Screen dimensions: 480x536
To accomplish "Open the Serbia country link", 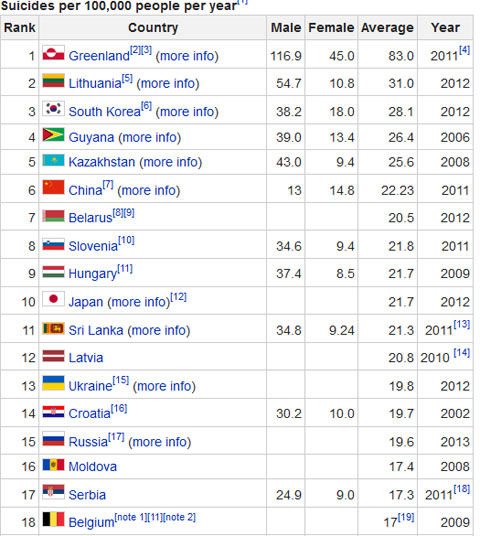I will pyautogui.click(x=87, y=495).
